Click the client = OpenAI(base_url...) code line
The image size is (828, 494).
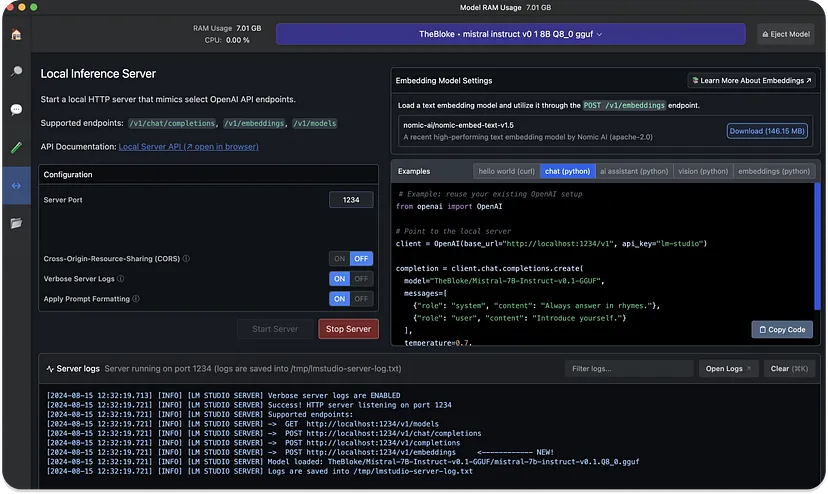(551, 244)
